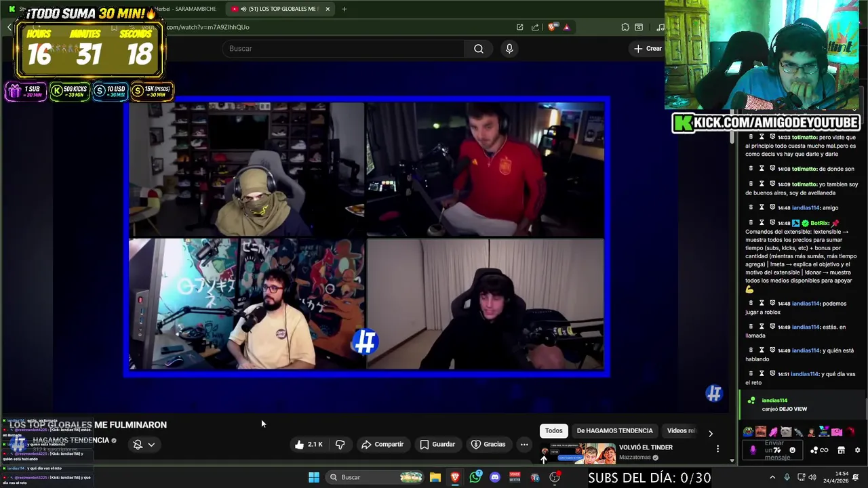
Task: Insert the laughing man emote
Action: coord(761,432)
